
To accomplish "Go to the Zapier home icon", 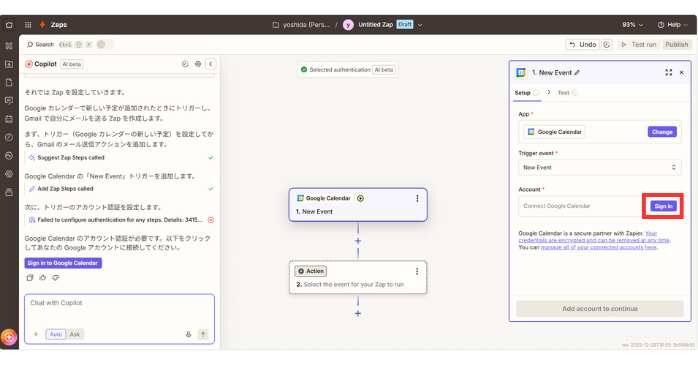I will pos(9,25).
